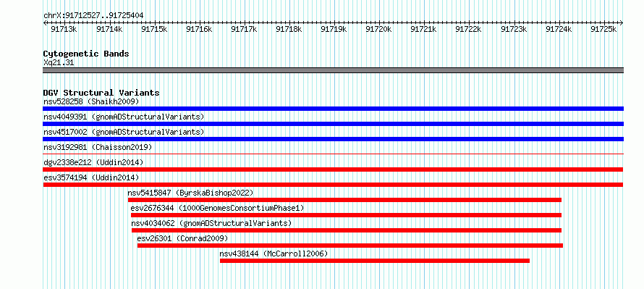Click the 91722k ruler tick

coord(469,29)
